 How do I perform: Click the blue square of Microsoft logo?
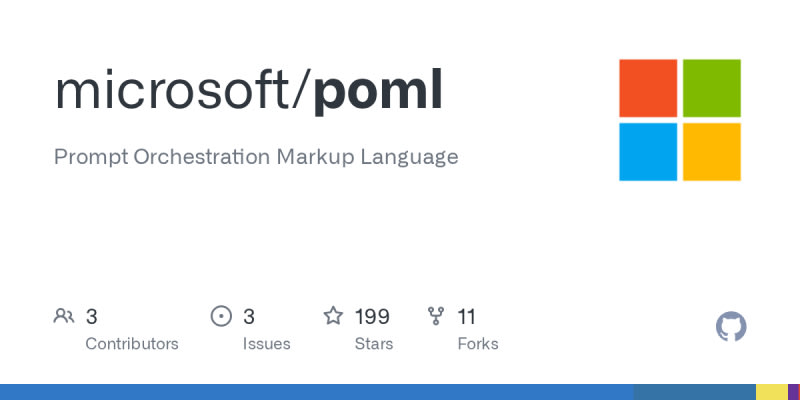(x=648, y=152)
